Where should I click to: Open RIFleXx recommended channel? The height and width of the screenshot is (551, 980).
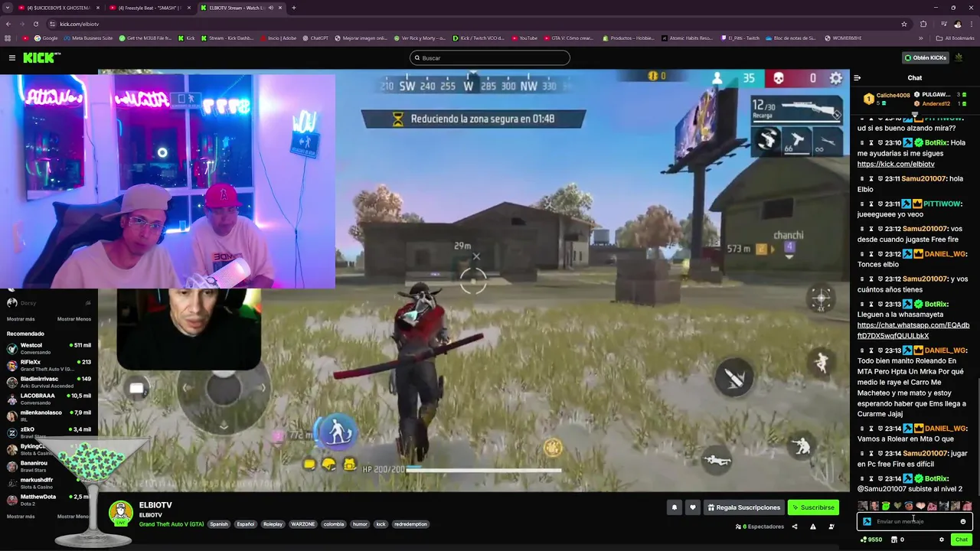[x=49, y=365]
